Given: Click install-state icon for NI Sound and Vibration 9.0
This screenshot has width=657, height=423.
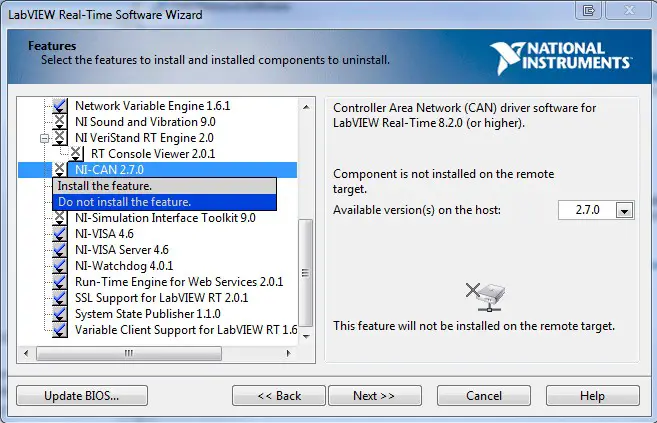Looking at the screenshot, I should click(x=59, y=122).
